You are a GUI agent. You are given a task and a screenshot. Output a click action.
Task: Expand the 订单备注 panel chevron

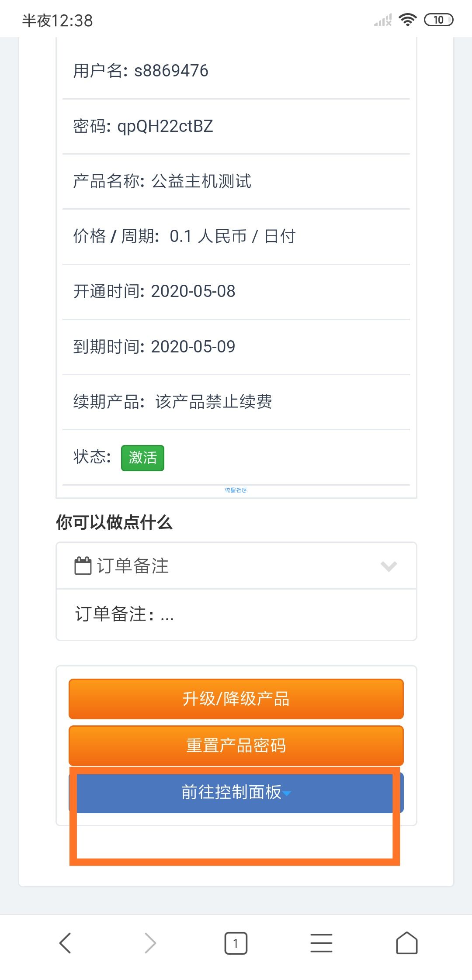point(389,566)
